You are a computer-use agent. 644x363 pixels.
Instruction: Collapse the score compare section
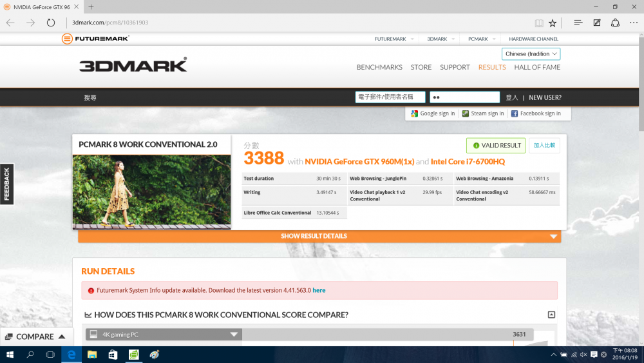coord(552,315)
